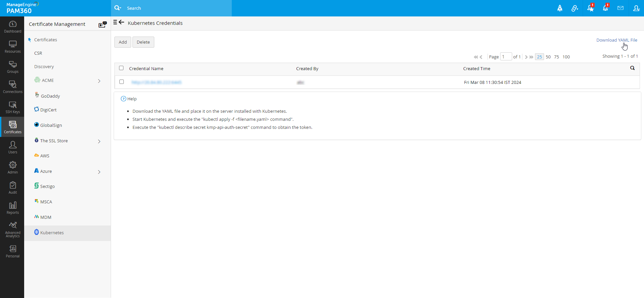Click Download YAML File link
The image size is (644, 298).
(617, 40)
